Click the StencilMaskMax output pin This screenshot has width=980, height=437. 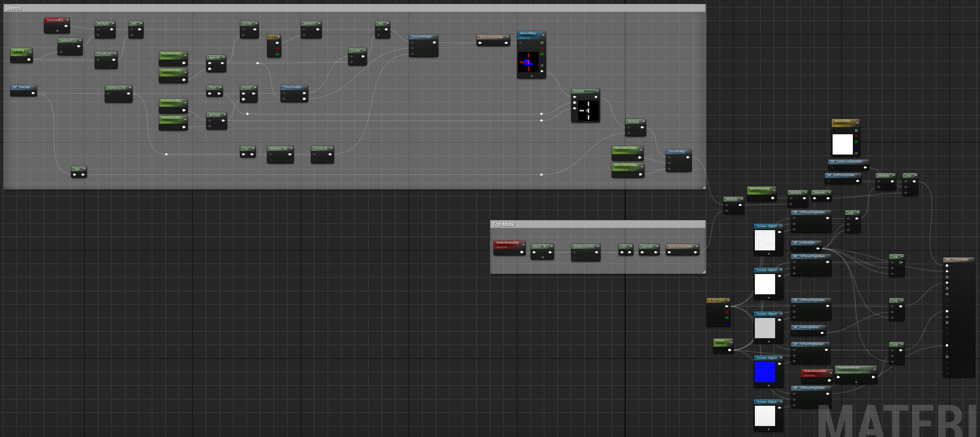[640, 174]
